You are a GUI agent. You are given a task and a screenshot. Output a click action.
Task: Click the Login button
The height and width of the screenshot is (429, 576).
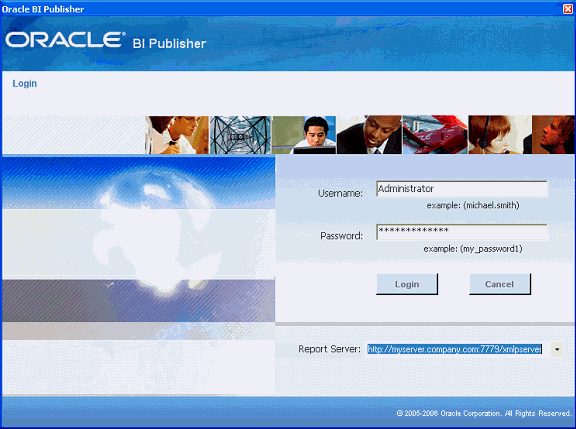pos(407,284)
